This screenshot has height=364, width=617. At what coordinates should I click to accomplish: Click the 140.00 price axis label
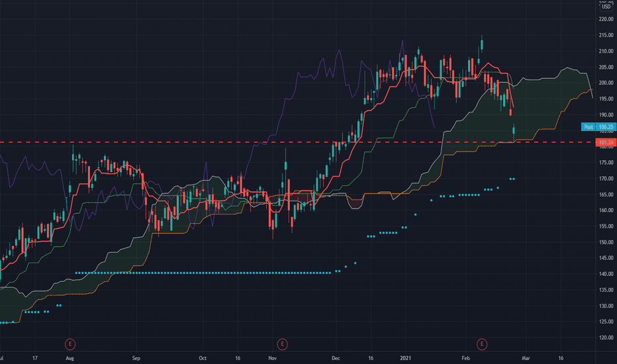tap(606, 274)
